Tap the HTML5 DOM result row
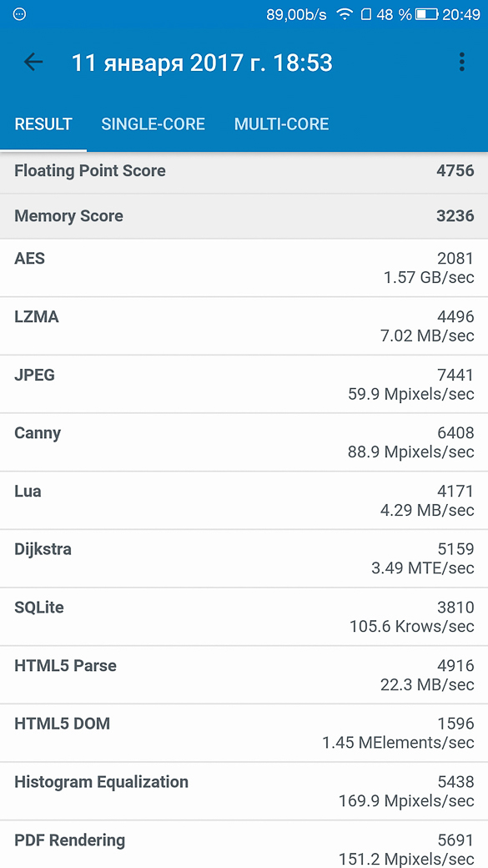Image resolution: width=488 pixels, height=868 pixels. point(244,733)
